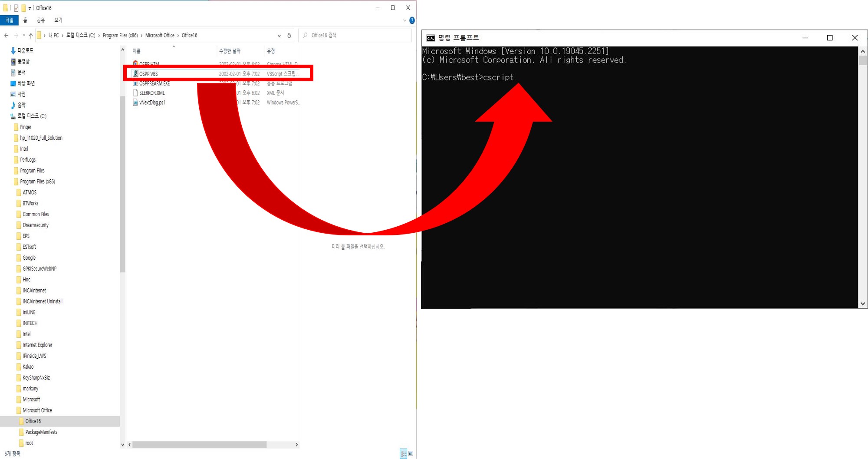Click navigation pane scroll up arrow
The image size is (868, 459).
pyautogui.click(x=122, y=50)
